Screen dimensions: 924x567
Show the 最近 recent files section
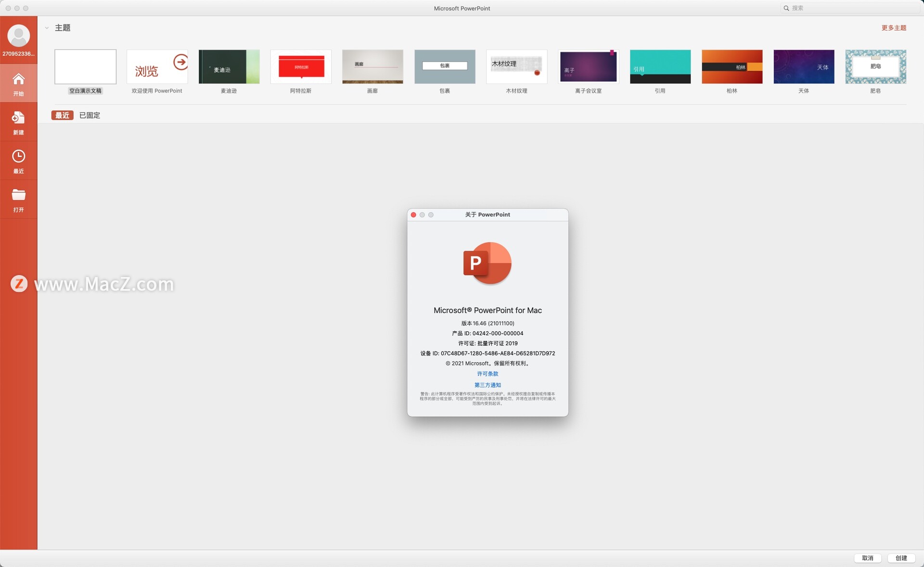click(x=18, y=162)
